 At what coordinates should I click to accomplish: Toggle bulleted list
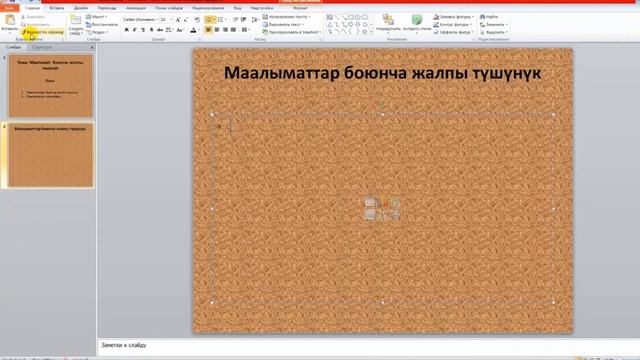coord(209,20)
